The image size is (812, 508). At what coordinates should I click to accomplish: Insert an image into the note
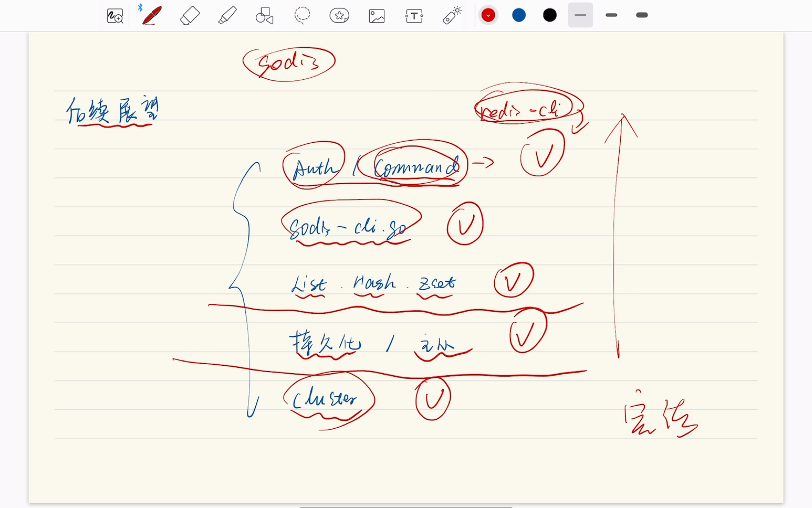376,15
